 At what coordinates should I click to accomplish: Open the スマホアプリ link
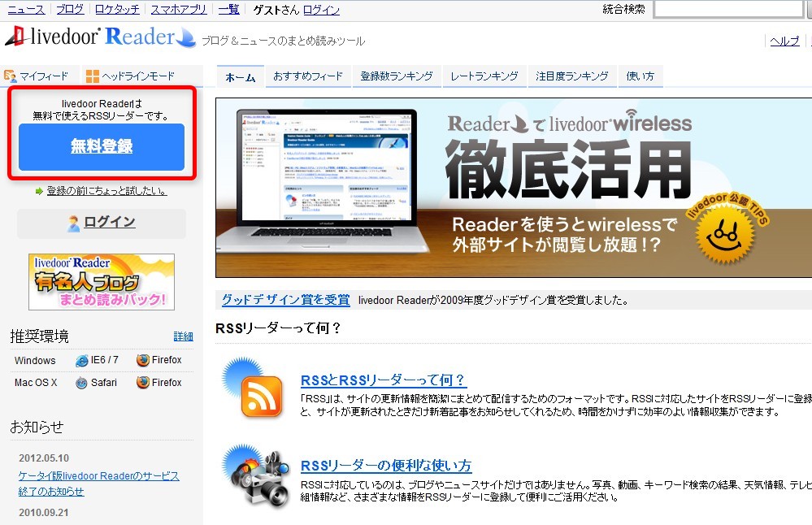179,9
